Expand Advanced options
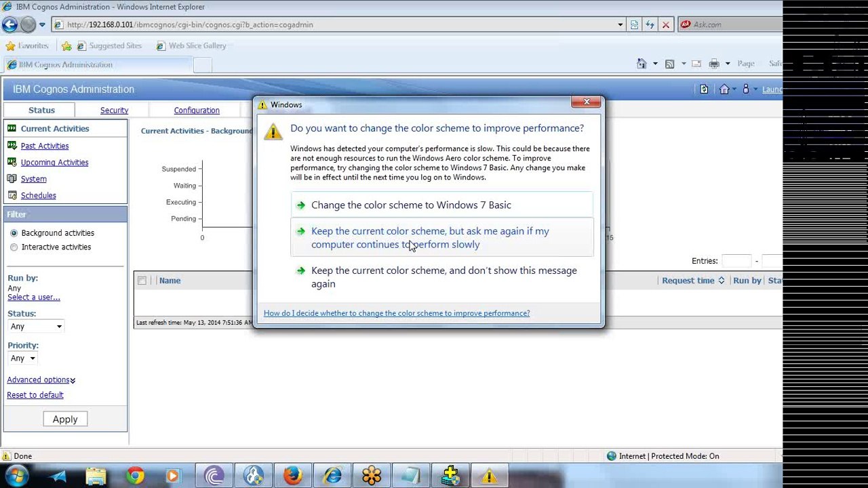Screen dimensions: 868x488 (x=41, y=380)
